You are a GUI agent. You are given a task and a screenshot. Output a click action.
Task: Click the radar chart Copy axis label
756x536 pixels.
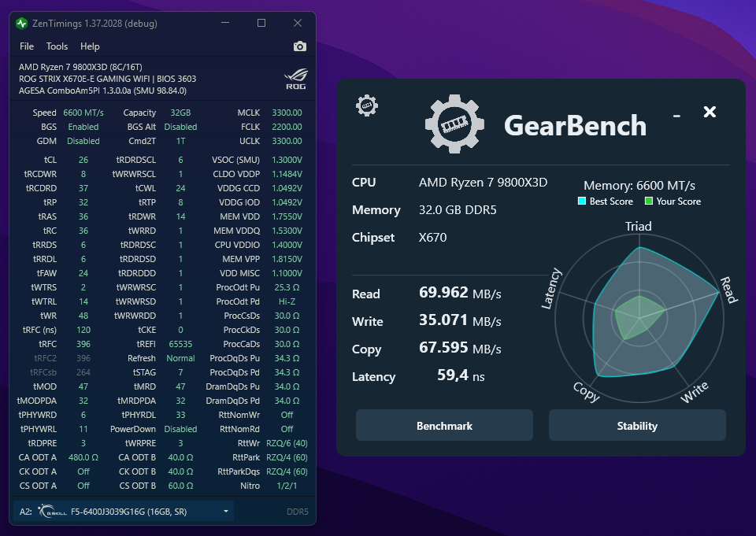(x=586, y=392)
